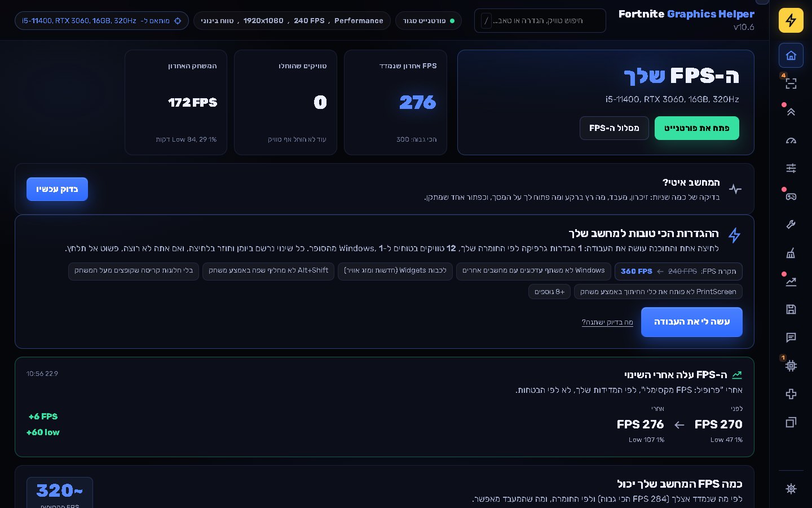This screenshot has width=812, height=508.
Task: Click the '+8 נוספים' more chip
Action: pyautogui.click(x=549, y=292)
